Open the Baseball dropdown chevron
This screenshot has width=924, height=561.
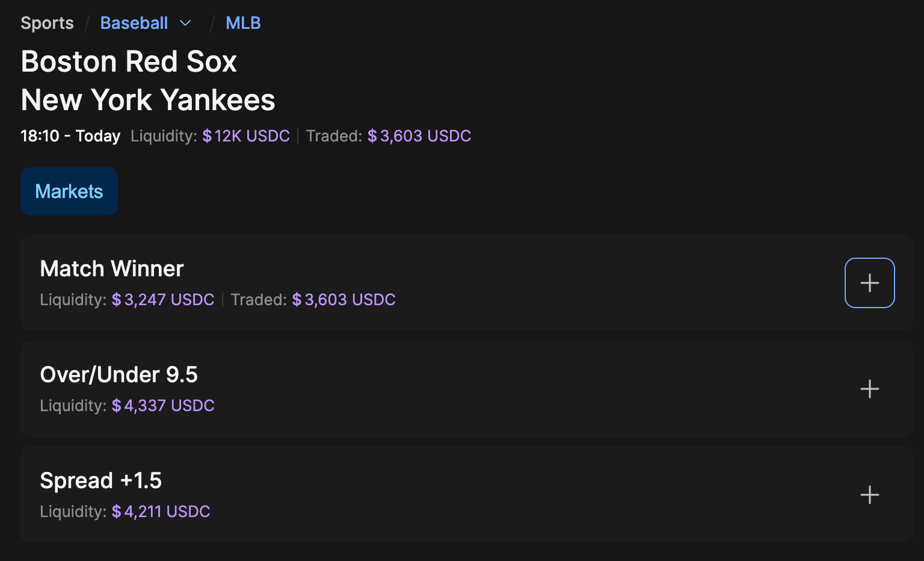point(185,23)
